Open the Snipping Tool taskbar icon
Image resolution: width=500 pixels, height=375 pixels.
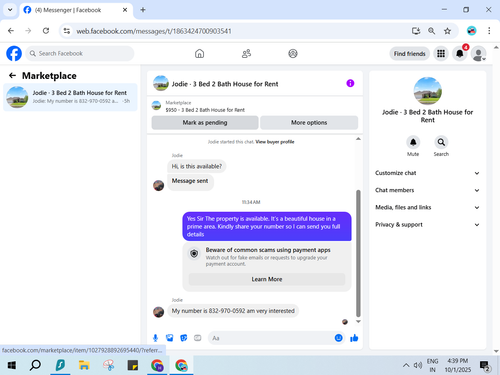(108, 365)
